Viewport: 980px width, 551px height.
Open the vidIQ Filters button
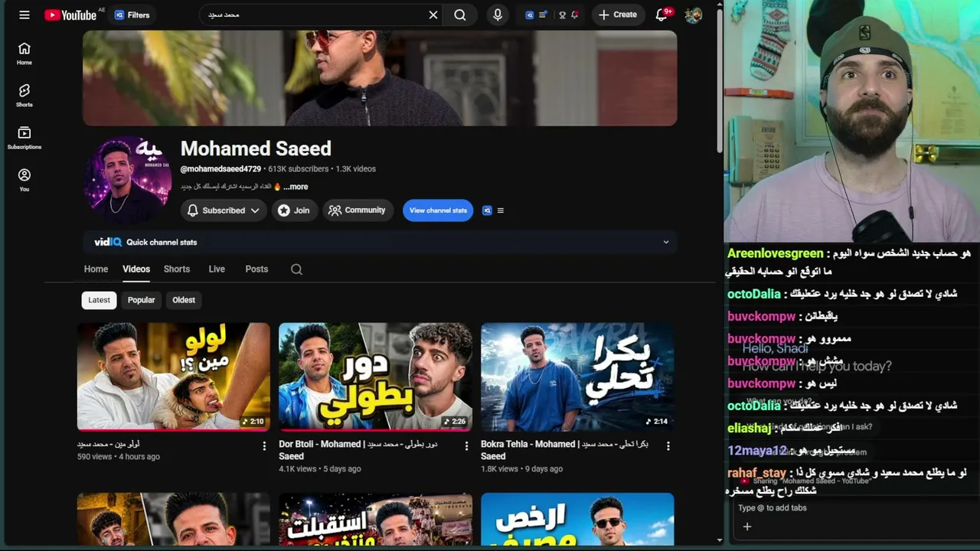132,15
